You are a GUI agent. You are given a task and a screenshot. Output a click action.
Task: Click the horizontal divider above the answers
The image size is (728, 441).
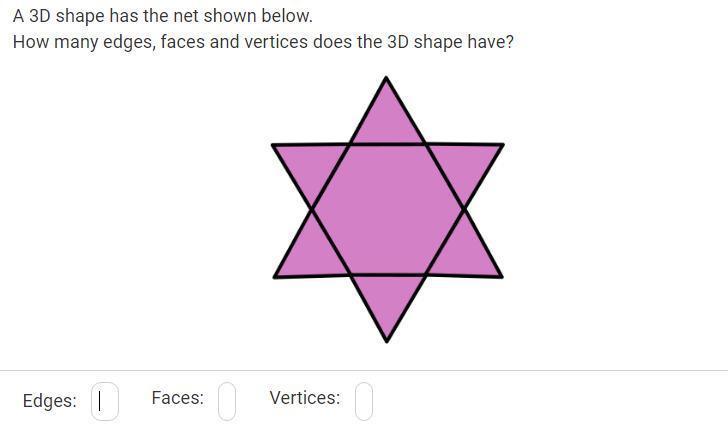(364, 371)
